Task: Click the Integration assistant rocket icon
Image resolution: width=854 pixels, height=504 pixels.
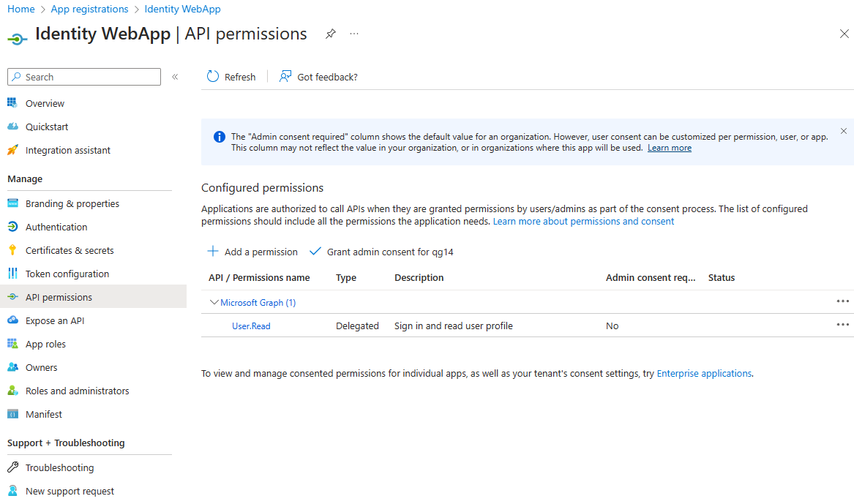Action: tap(12, 150)
